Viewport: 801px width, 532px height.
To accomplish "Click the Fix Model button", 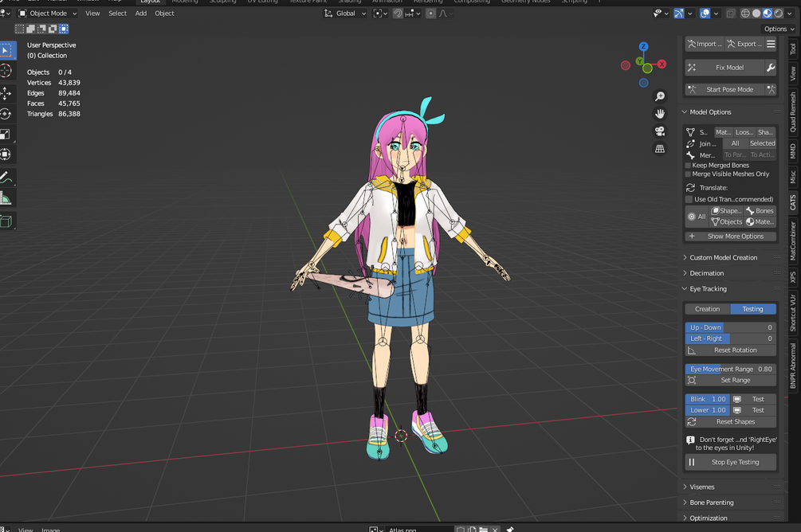I will coord(724,68).
